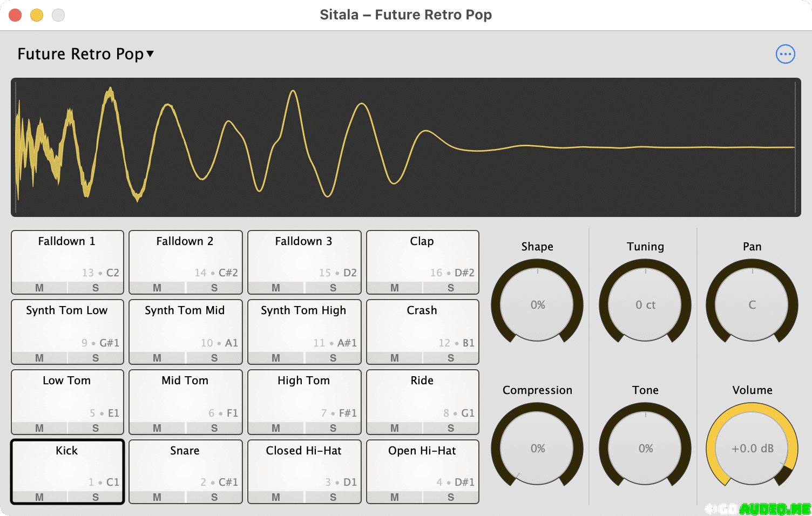Solo the Snare pad
Image resolution: width=812 pixels, height=516 pixels.
pyautogui.click(x=214, y=497)
